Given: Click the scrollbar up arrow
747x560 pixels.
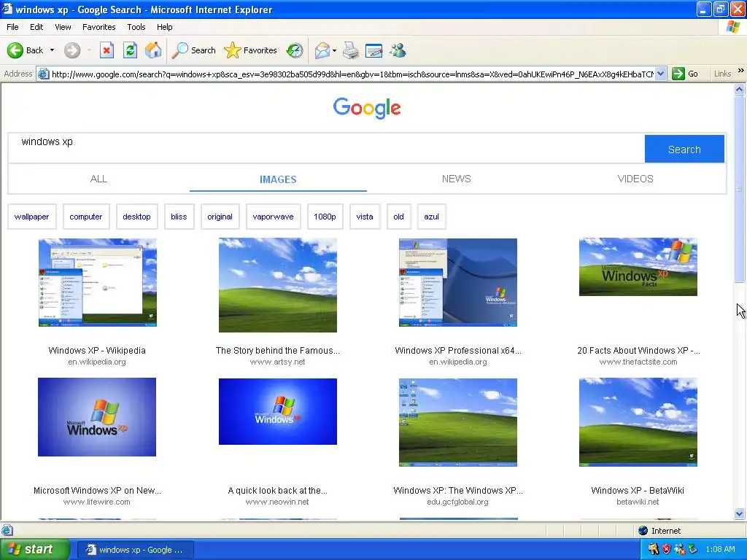Looking at the screenshot, I should pos(740,89).
